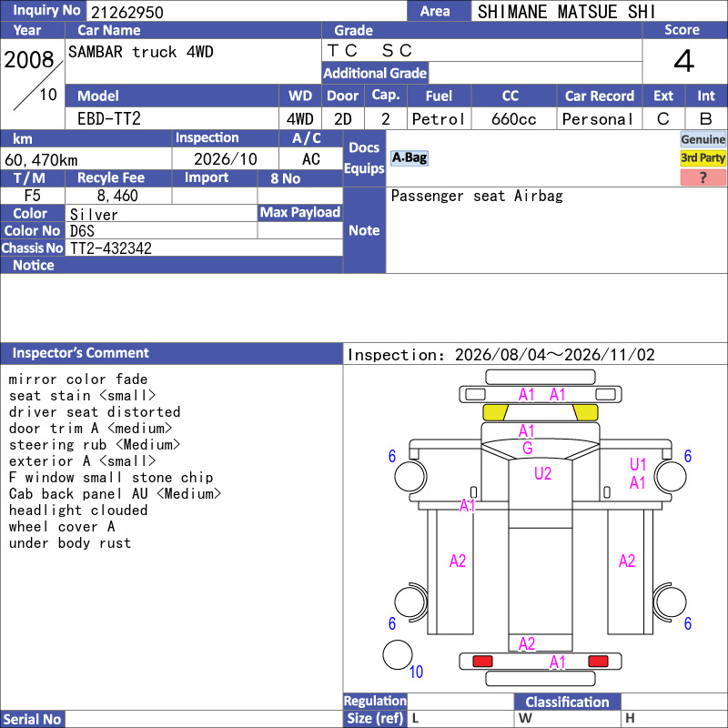The image size is (728, 728).
Task: Click chassis number TT2-432342
Action: [110, 248]
